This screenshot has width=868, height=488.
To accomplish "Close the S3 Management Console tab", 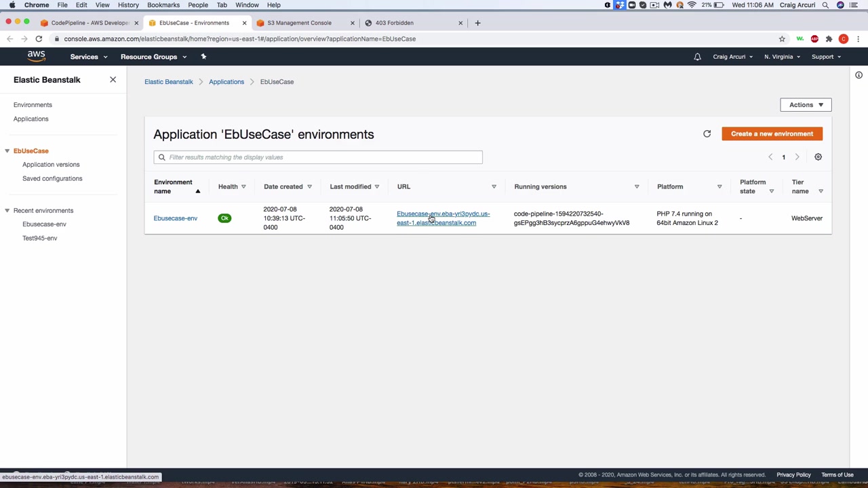I will tap(353, 23).
